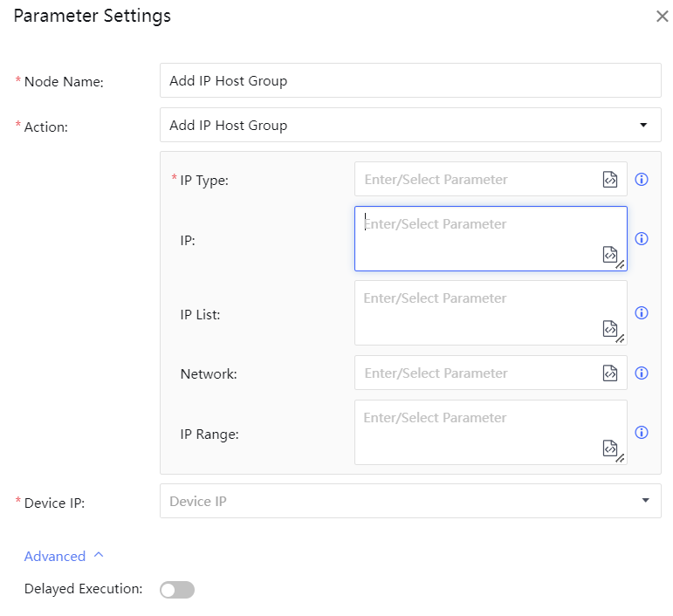Click inside the IP List text area
The image size is (673, 616).
click(476, 311)
